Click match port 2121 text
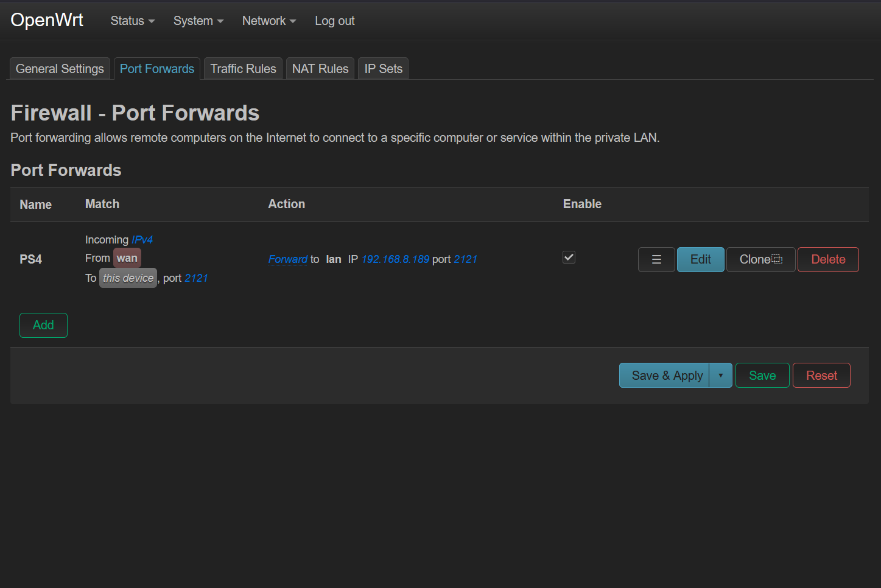Screen dimensions: 881x588 point(196,278)
